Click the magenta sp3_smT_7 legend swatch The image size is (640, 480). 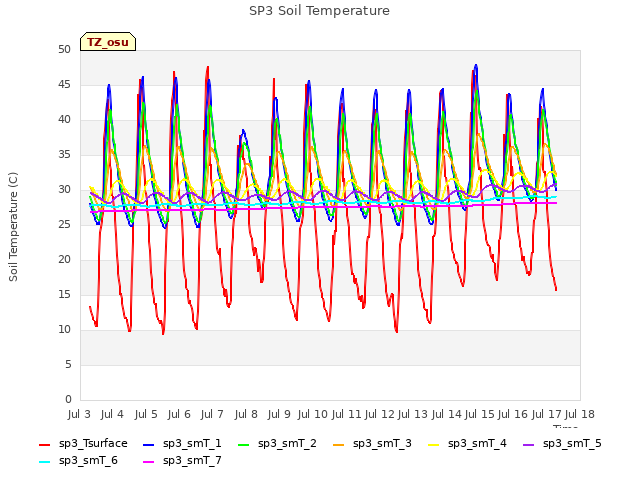149,462
